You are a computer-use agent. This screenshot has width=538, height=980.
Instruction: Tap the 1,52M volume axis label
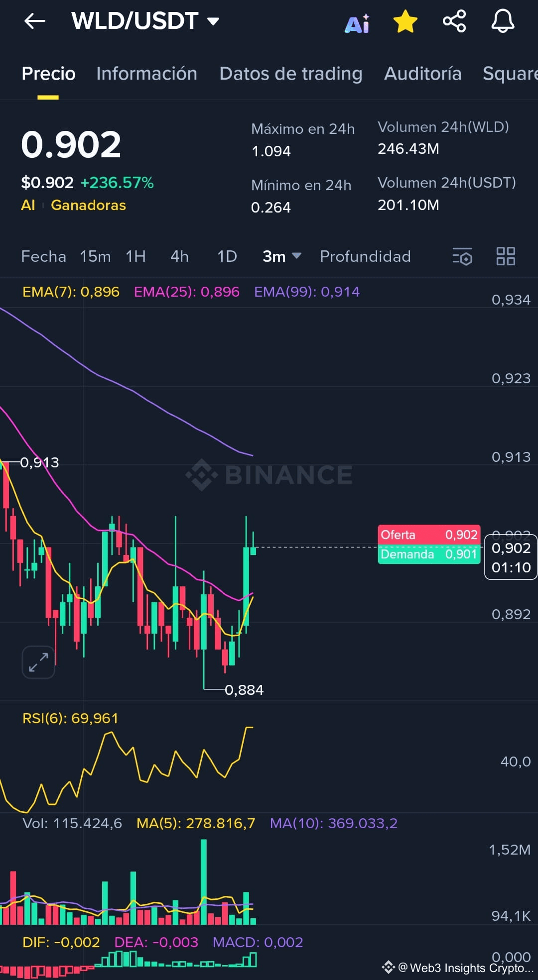coord(510,850)
